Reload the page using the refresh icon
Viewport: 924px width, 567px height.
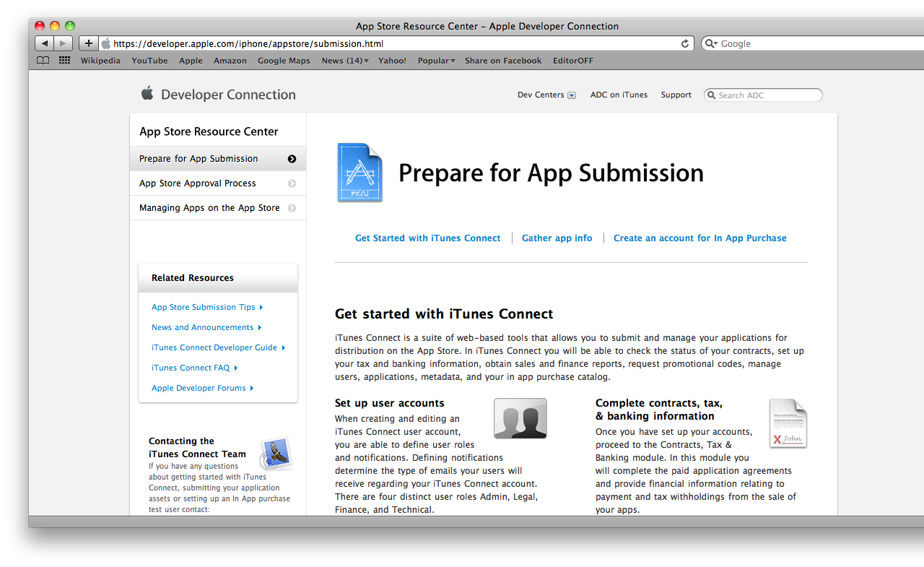coord(685,44)
